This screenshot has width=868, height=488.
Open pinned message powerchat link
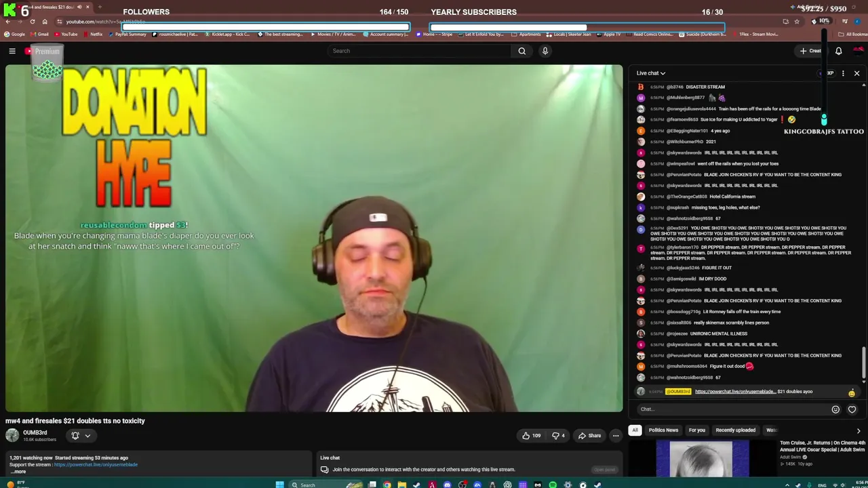pyautogui.click(x=735, y=392)
